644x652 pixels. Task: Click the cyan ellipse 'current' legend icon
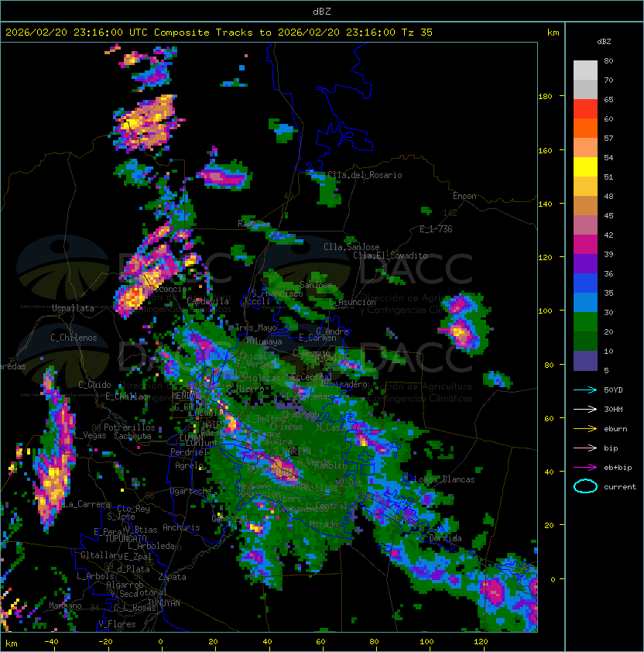coord(585,486)
